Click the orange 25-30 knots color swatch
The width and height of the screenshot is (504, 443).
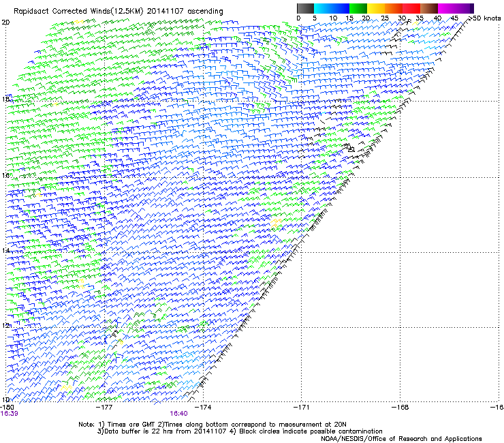point(394,8)
